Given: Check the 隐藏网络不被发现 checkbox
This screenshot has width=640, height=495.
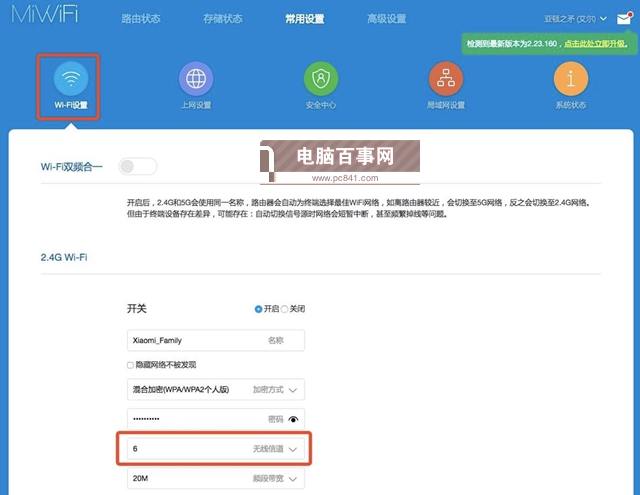Looking at the screenshot, I should pyautogui.click(x=131, y=365).
